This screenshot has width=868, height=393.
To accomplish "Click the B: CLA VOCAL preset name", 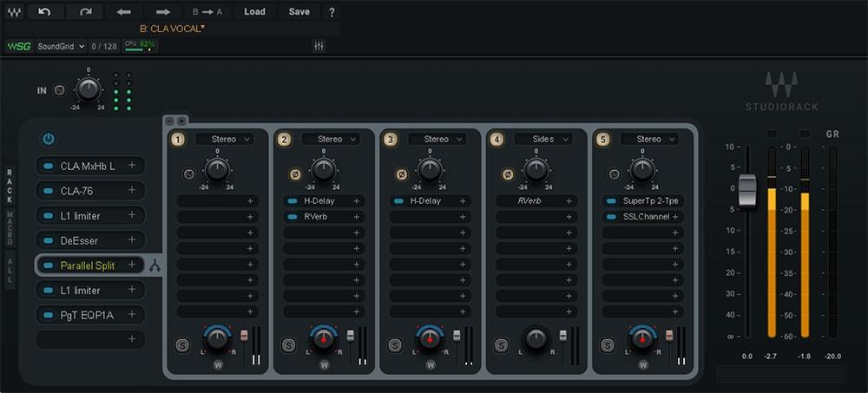I will tap(172, 29).
